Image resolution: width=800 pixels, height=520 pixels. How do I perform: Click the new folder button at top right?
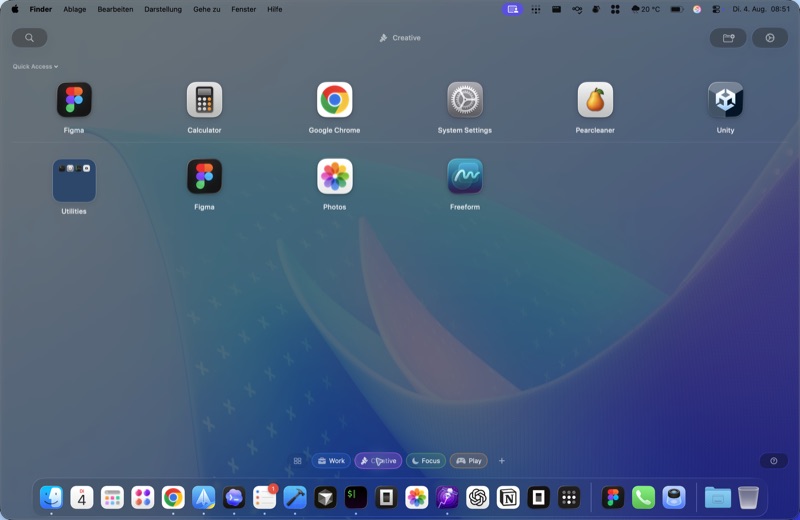[728, 38]
